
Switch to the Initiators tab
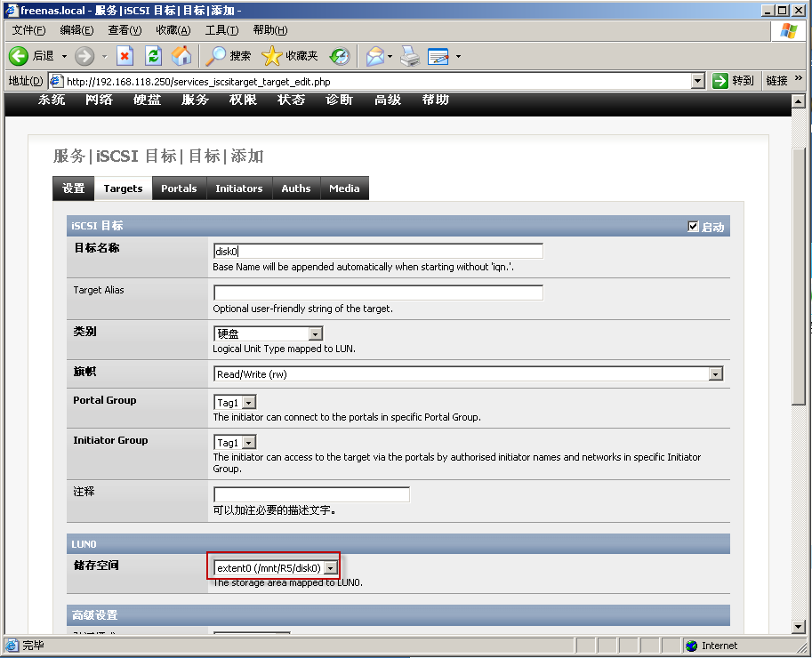click(238, 189)
